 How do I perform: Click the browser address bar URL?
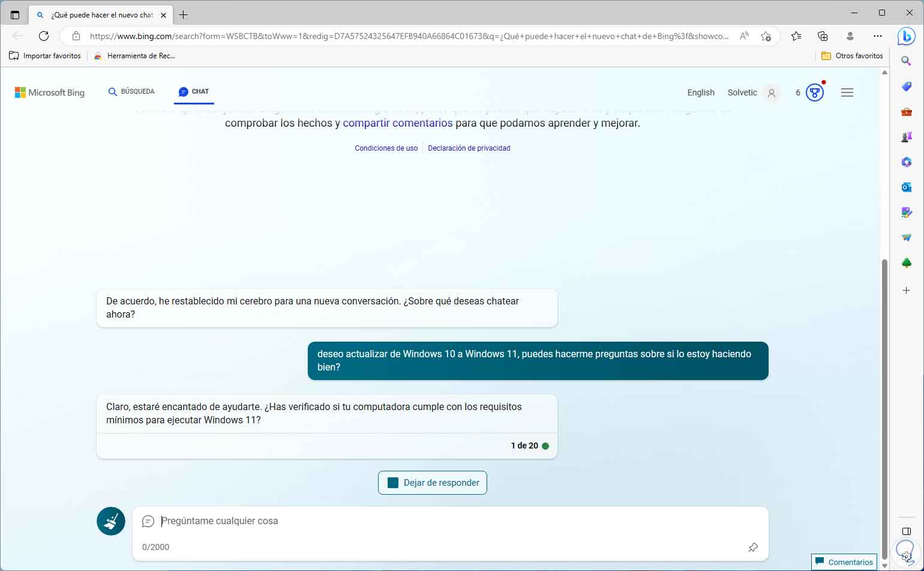point(409,36)
